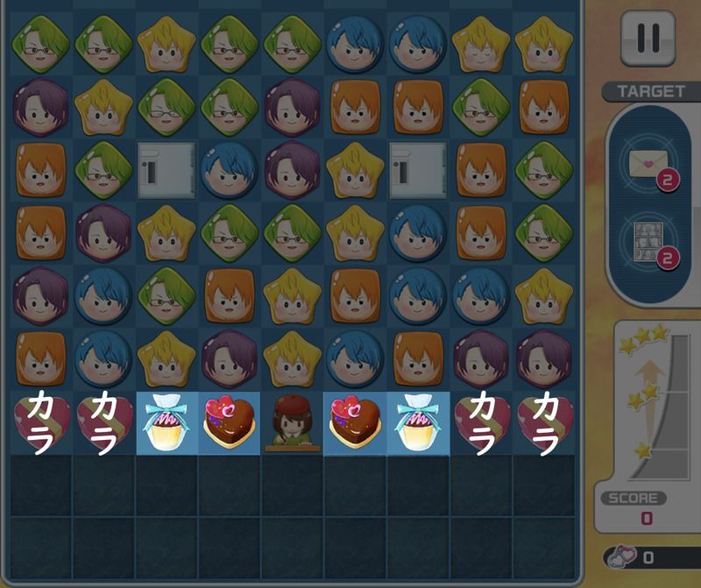Pause the game with the pause button
The image size is (701, 588).
pos(648,39)
